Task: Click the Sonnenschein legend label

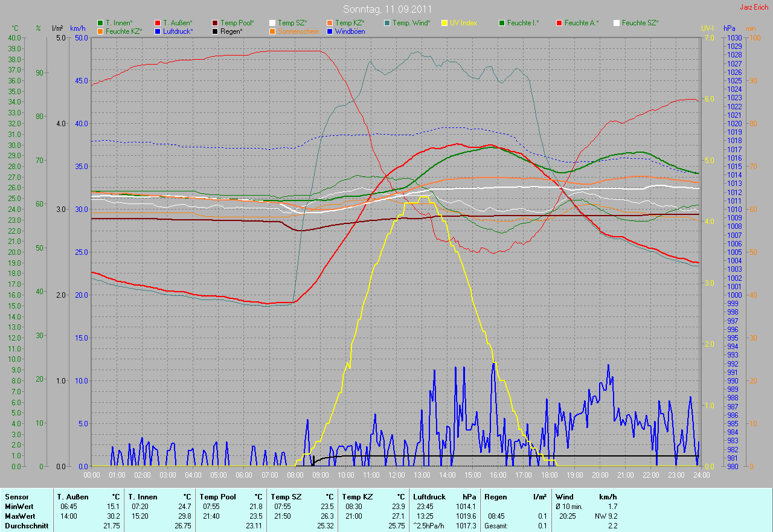Action: [x=298, y=31]
